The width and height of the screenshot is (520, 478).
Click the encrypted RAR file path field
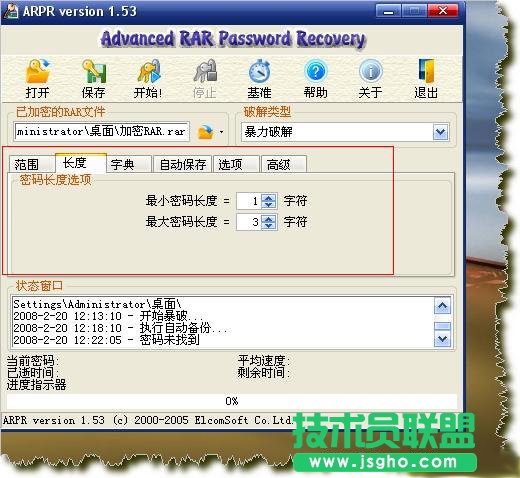(102, 132)
